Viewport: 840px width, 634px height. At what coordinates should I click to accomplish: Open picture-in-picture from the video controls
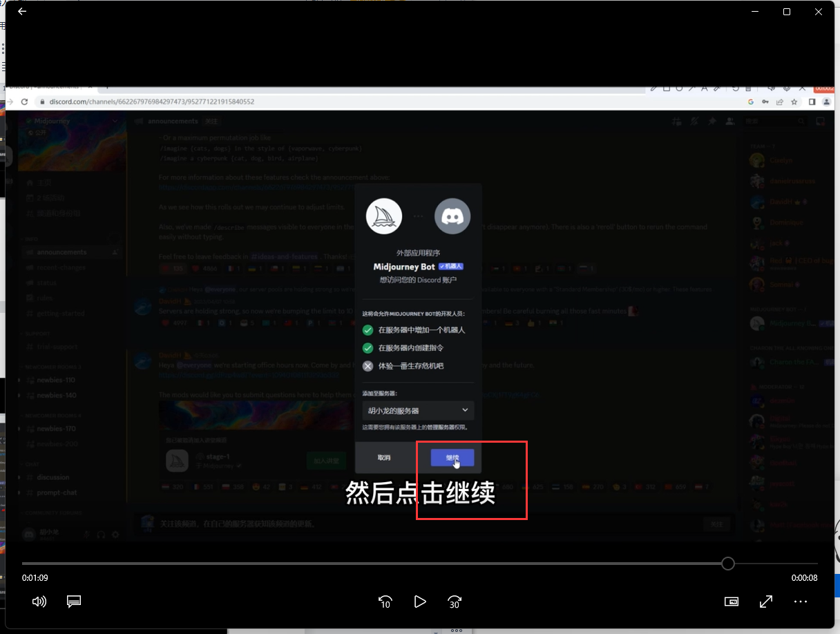point(731,602)
